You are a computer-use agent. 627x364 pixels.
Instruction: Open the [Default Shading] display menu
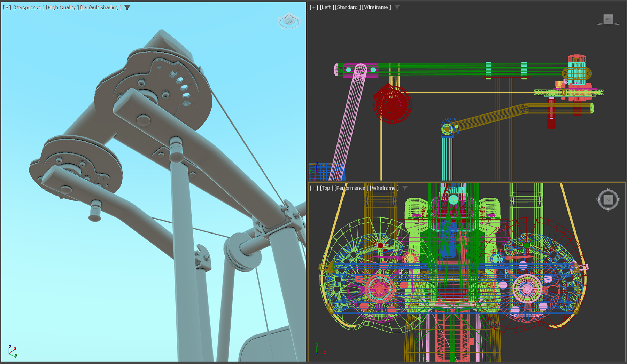coord(101,7)
